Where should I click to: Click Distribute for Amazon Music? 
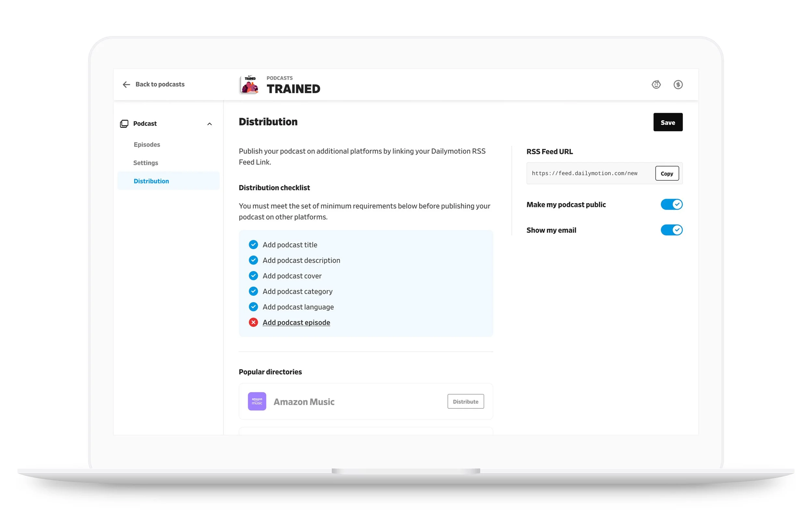click(465, 401)
